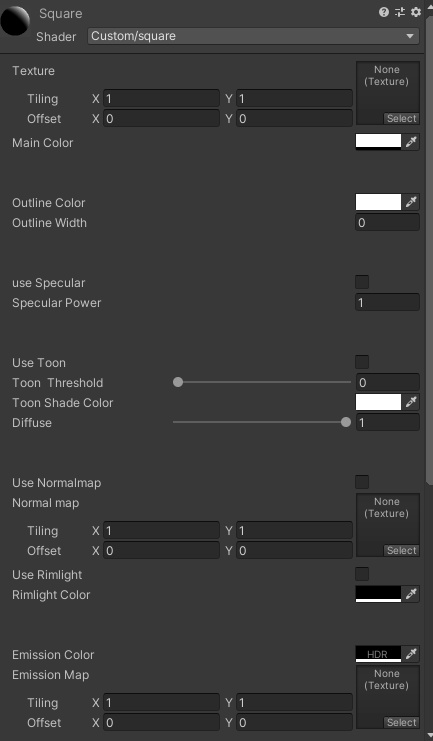
Task: Open the material settings gear menu
Action: [x=416, y=12]
